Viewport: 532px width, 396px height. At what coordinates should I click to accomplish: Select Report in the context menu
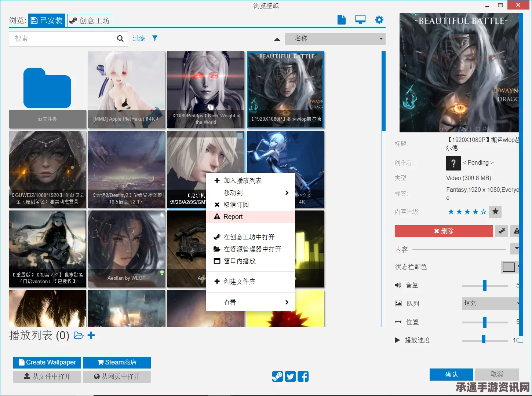[x=250, y=217]
